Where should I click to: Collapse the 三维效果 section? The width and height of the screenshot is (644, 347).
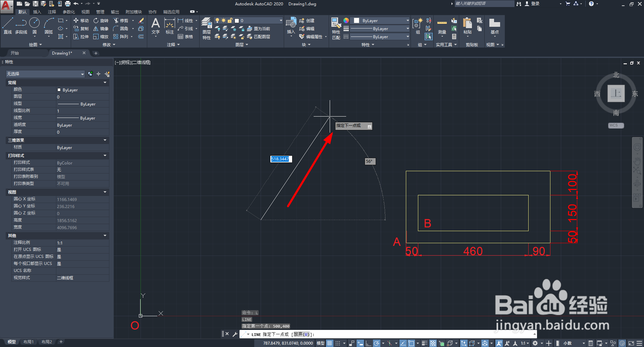(105, 140)
